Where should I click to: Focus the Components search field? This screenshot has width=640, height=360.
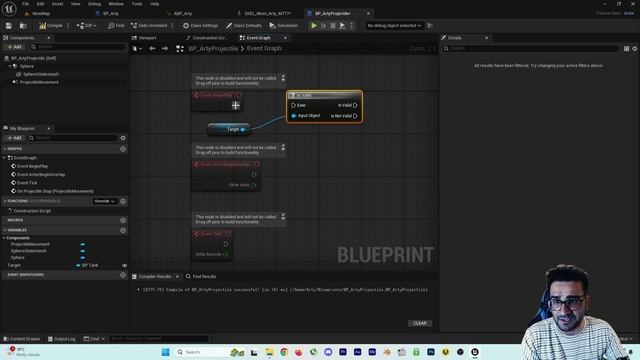point(78,47)
